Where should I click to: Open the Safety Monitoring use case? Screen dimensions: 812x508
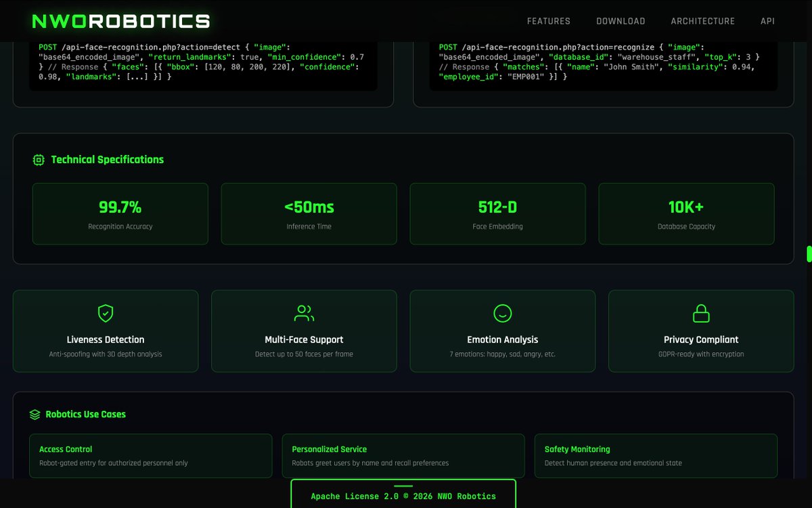pyautogui.click(x=656, y=456)
